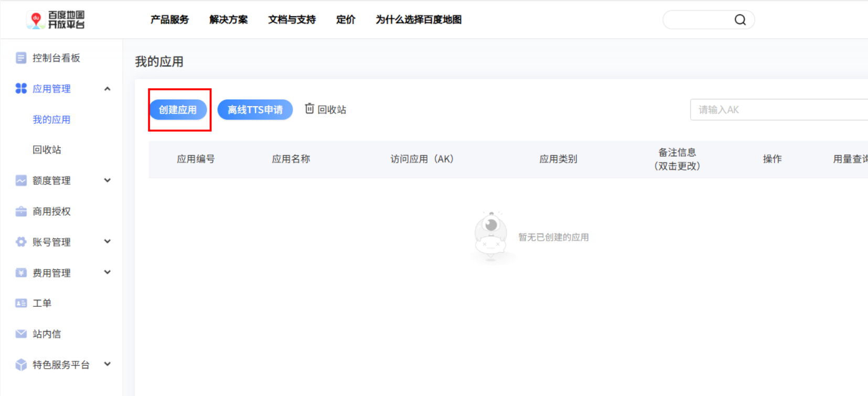Screen dimensions: 868x396
Task: Expand the 费用管理 section chevron
Action: click(108, 272)
